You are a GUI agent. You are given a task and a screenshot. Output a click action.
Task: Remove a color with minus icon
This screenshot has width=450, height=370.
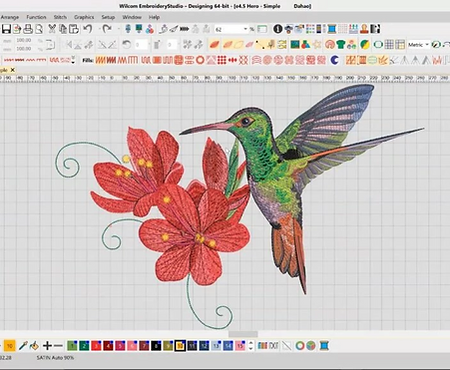click(x=58, y=346)
